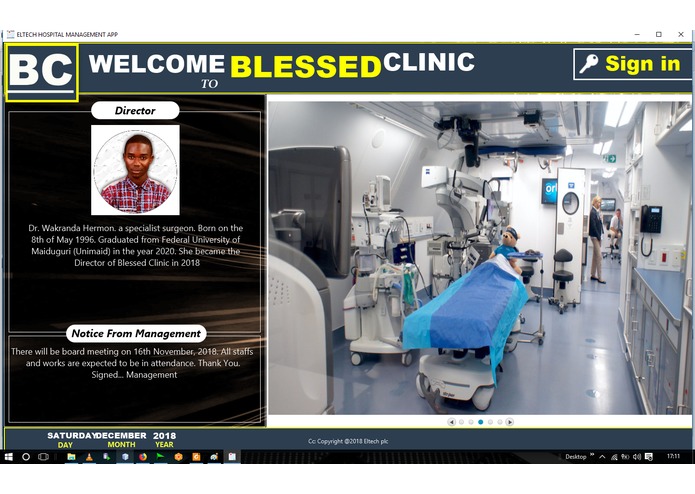Click the green arrow taskbar app
The height and width of the screenshot is (494, 695).
pyautogui.click(x=160, y=457)
